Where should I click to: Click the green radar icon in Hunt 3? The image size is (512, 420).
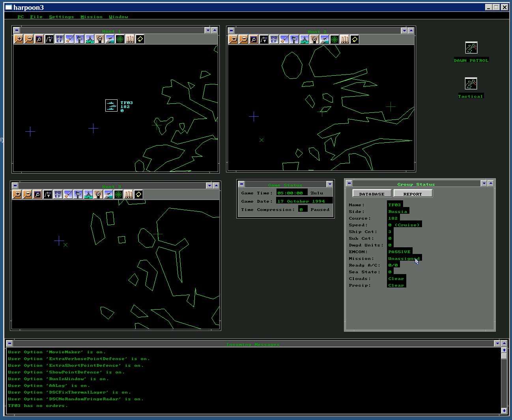[x=118, y=194]
